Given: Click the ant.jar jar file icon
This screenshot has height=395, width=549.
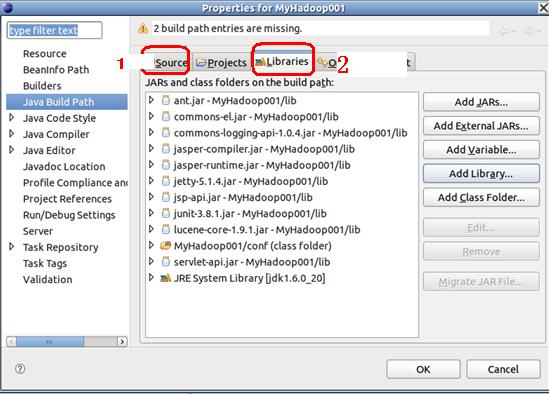Looking at the screenshot, I should coord(166,101).
